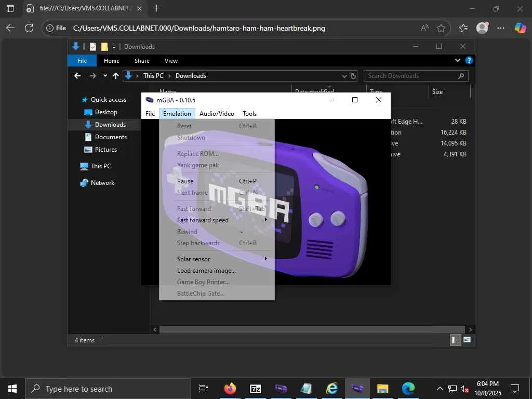Open the address bar history dropdown
532x399 pixels.
tap(344, 76)
